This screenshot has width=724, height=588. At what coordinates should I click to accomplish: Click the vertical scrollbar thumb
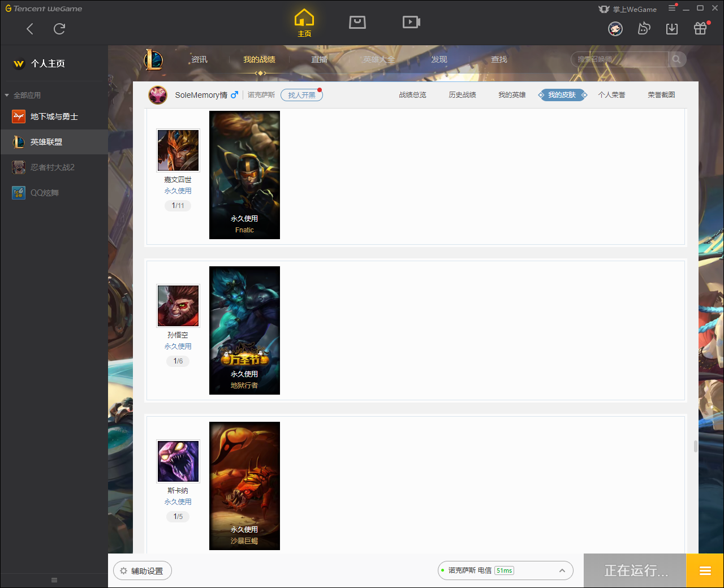695,447
